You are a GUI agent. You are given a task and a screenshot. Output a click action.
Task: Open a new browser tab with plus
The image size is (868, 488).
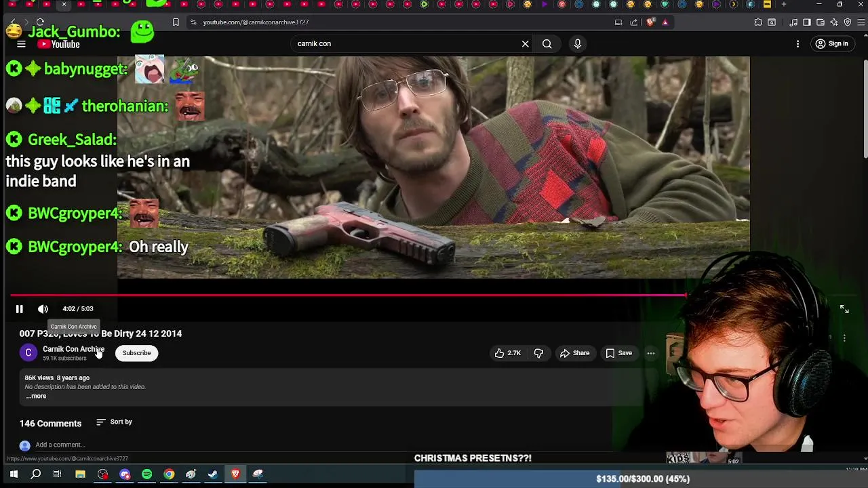(784, 4)
